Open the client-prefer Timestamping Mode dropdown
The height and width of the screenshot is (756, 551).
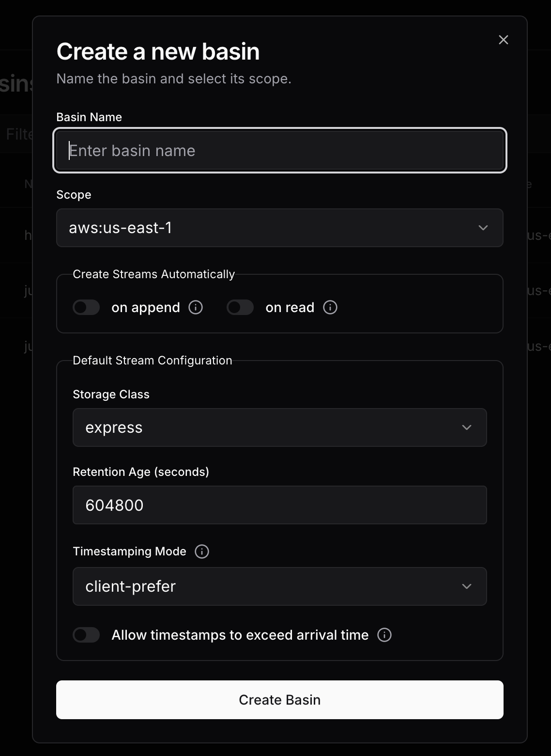pyautogui.click(x=280, y=586)
